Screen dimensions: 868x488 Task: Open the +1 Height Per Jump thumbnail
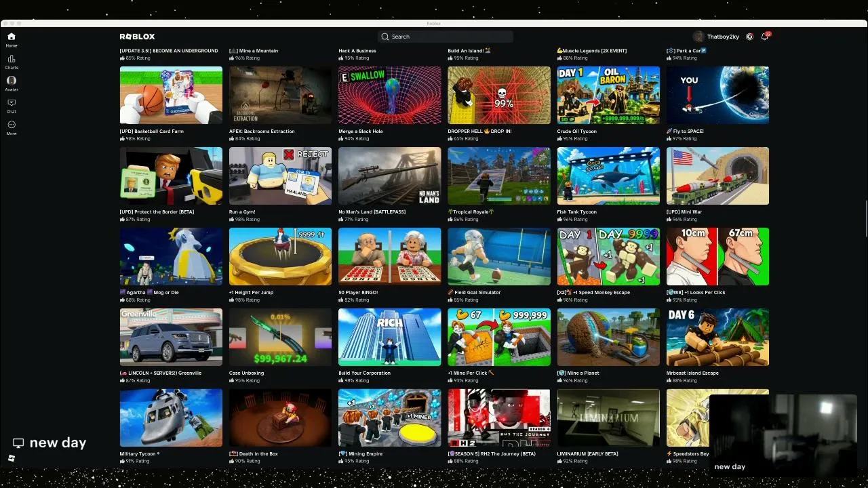(x=280, y=256)
